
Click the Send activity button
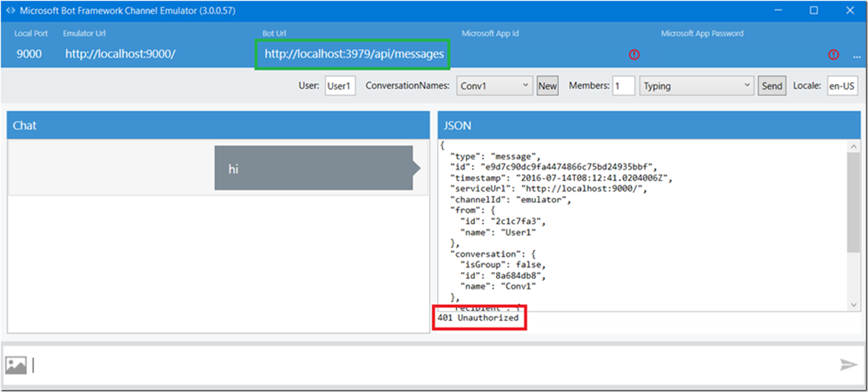click(x=772, y=86)
